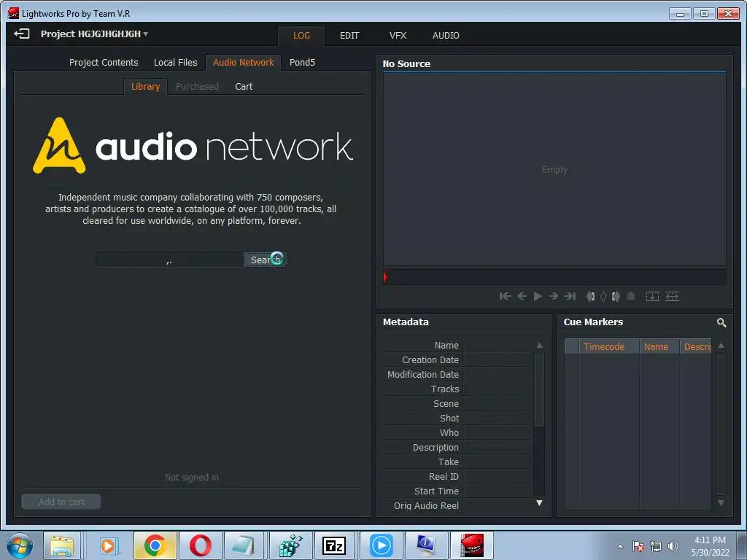This screenshot has height=560, width=747.
Task: Click the Scene metadata value field
Action: [498, 403]
